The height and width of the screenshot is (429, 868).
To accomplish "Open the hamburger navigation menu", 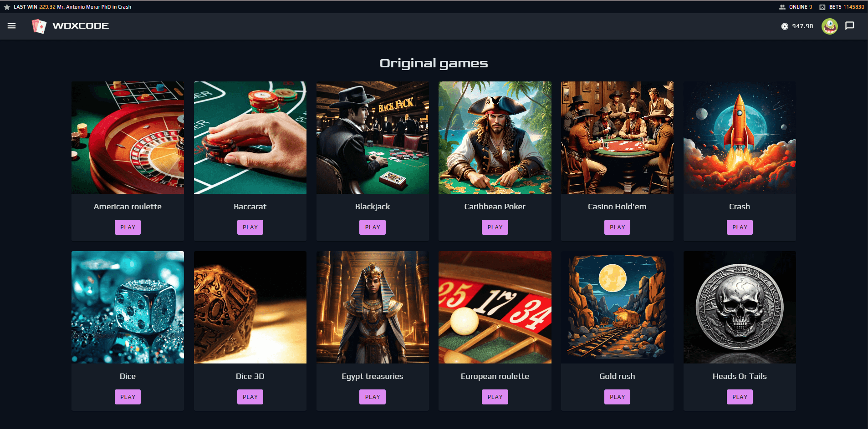I will tap(12, 26).
